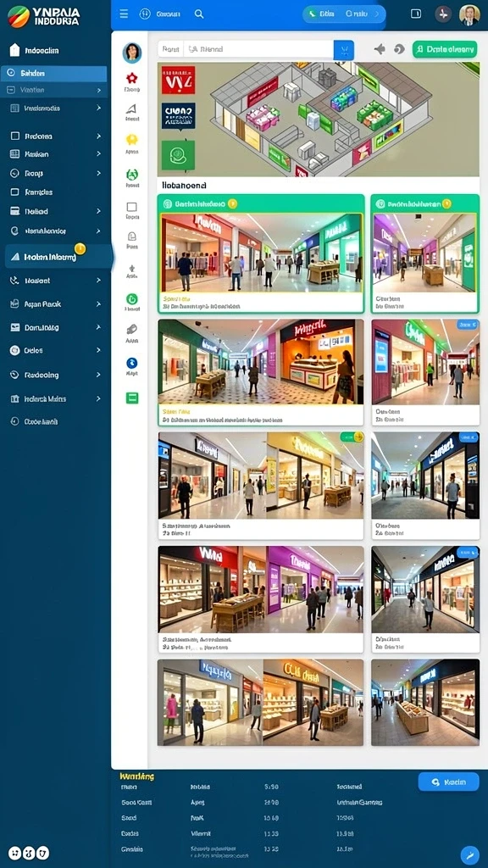Click into the search field above the floor map
The width and height of the screenshot is (488, 868).
pos(258,50)
